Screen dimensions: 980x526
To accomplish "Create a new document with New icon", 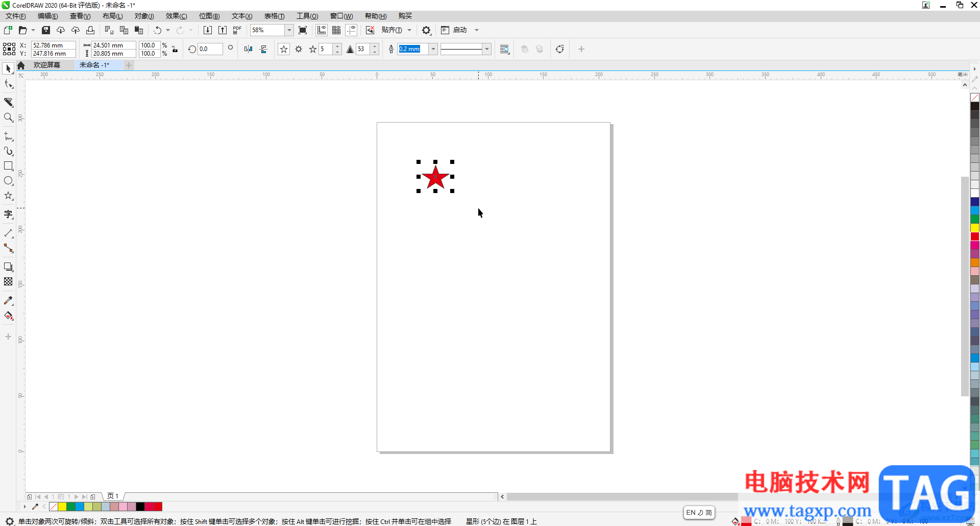I will click(x=8, y=30).
